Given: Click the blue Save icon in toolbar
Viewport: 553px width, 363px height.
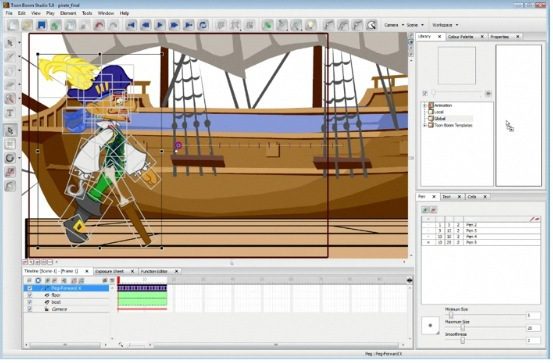Looking at the screenshot, I should pyautogui.click(x=42, y=25).
